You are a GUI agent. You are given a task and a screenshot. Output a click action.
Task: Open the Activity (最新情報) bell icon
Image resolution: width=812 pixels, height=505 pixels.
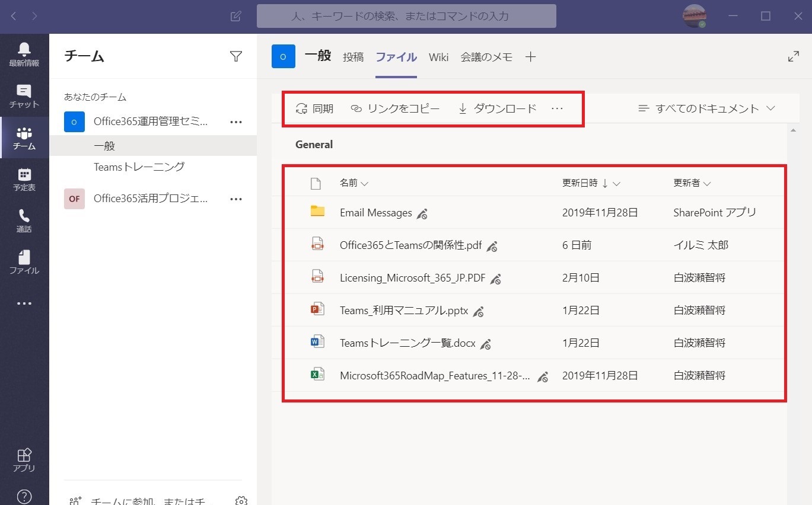(24, 54)
